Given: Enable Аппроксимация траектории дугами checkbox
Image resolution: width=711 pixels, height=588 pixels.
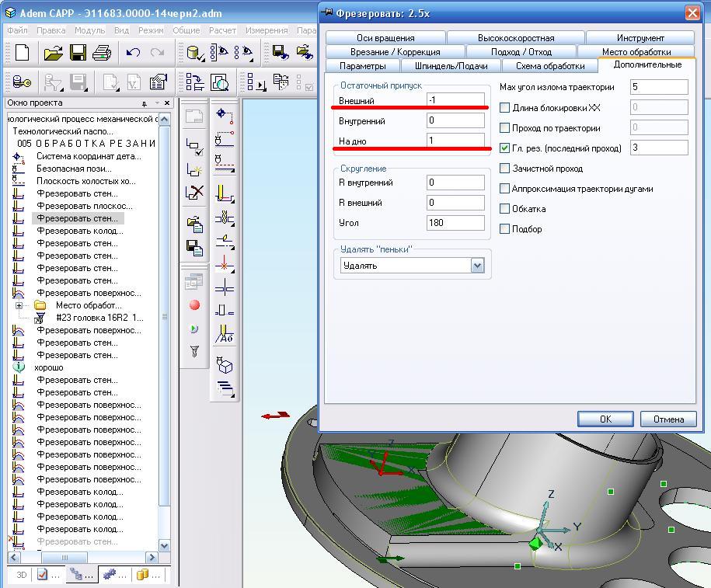Looking at the screenshot, I should coord(504,189).
